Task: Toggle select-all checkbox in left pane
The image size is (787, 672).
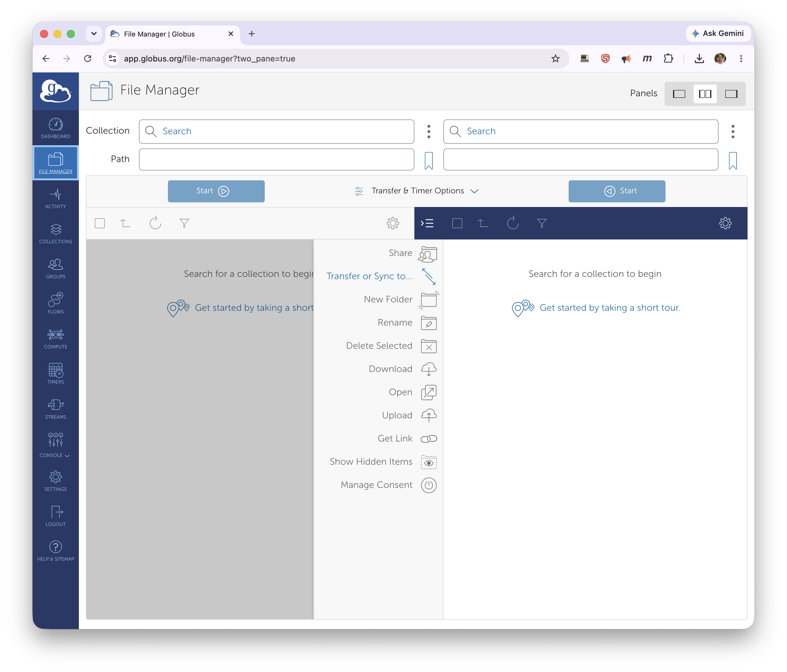Action: pyautogui.click(x=100, y=223)
